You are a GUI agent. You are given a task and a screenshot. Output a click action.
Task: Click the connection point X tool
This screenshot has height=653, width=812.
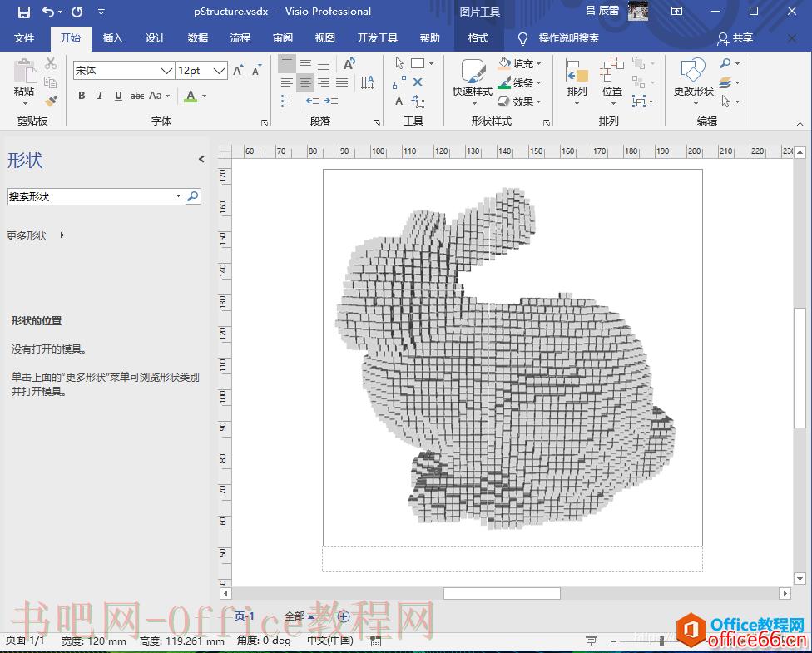418,82
